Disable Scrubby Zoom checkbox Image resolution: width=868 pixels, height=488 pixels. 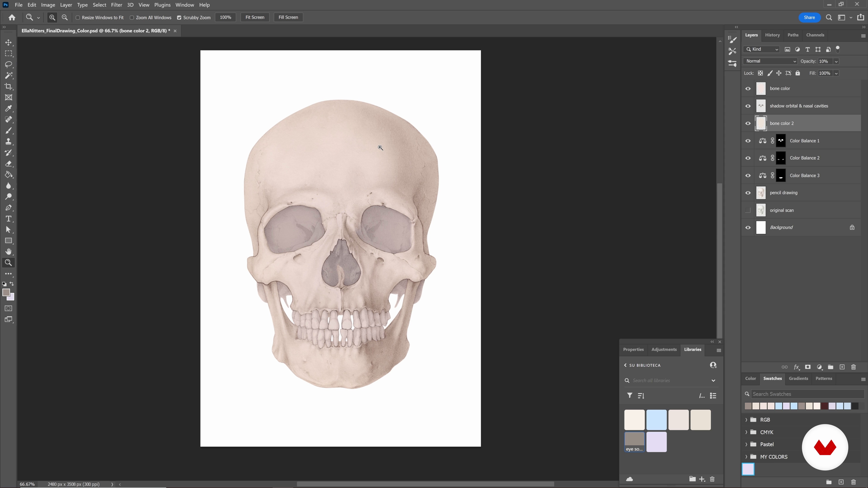point(179,18)
